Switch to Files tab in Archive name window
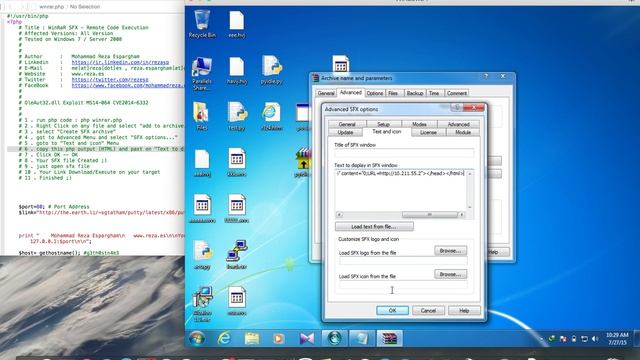This screenshot has height=360, width=640. click(393, 93)
